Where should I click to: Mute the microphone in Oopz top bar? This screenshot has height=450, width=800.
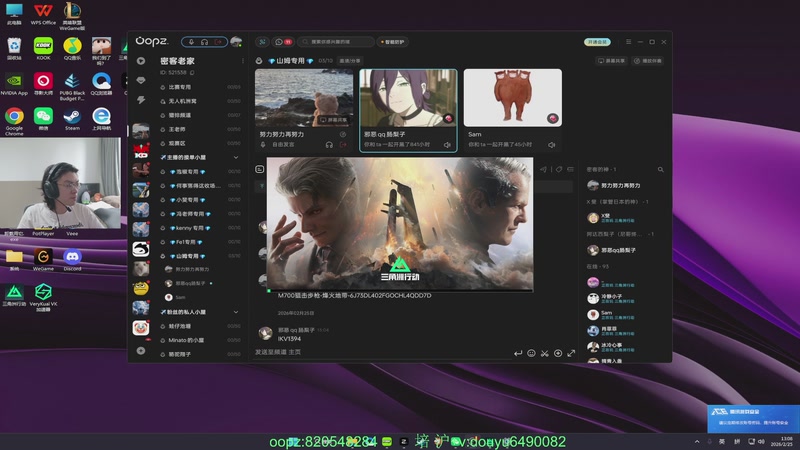tap(191, 42)
